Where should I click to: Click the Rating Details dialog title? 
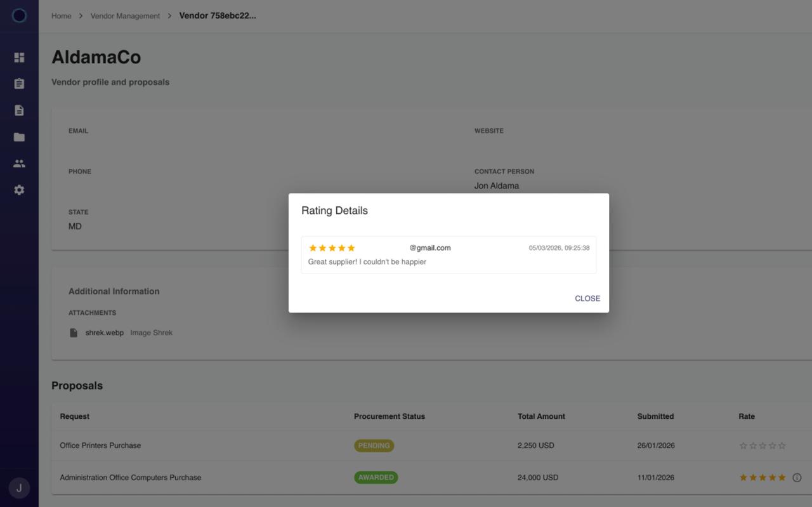click(x=334, y=211)
